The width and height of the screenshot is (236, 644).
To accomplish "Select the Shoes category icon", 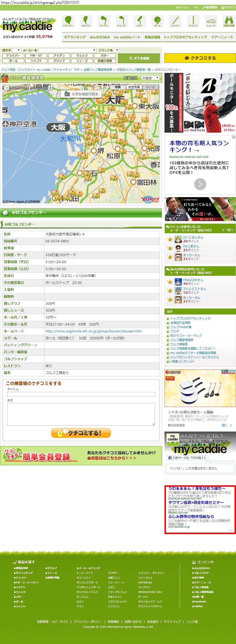I will (x=211, y=21).
